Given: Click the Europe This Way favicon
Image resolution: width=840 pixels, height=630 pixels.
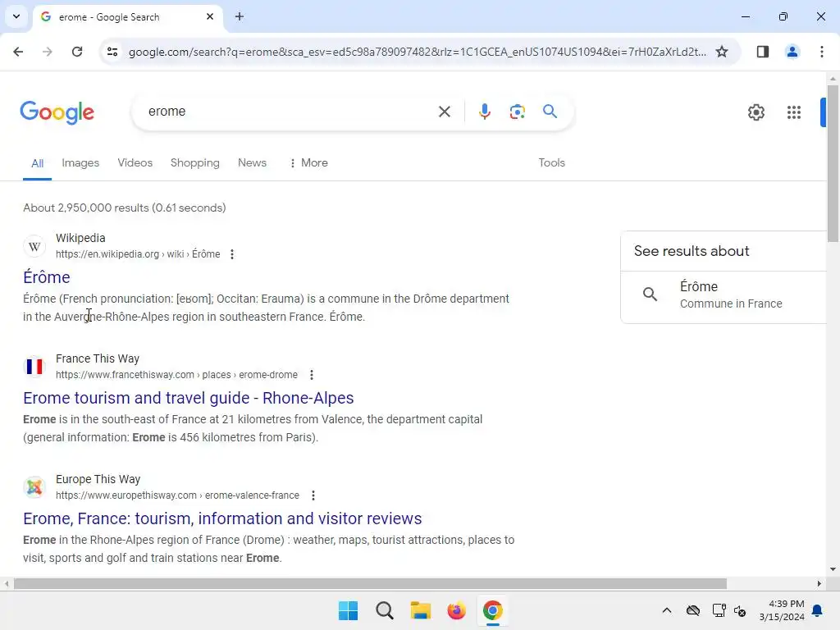Looking at the screenshot, I should click(34, 487).
